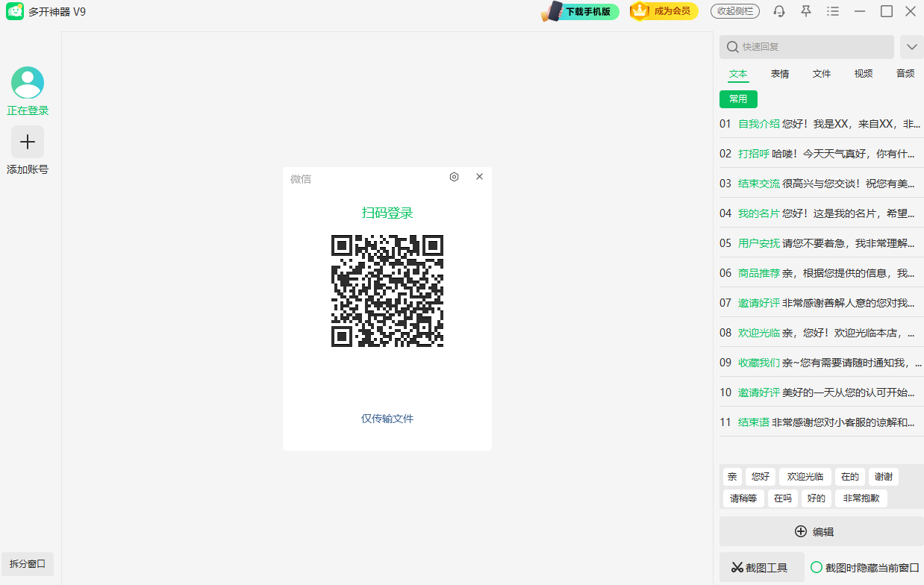924x585 pixels.
Task: Select quick reply 02 打招呼
Action: [x=822, y=154]
